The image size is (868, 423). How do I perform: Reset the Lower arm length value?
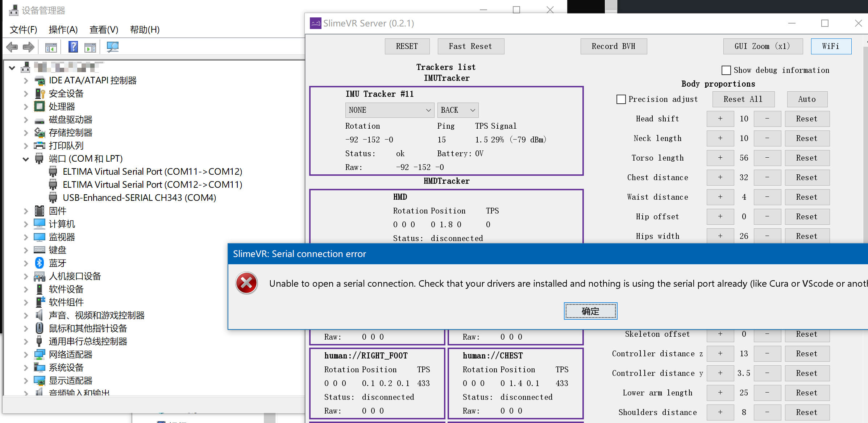click(807, 393)
